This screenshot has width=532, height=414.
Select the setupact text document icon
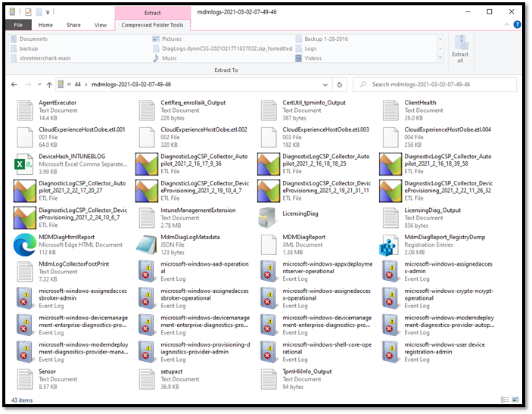(x=147, y=379)
